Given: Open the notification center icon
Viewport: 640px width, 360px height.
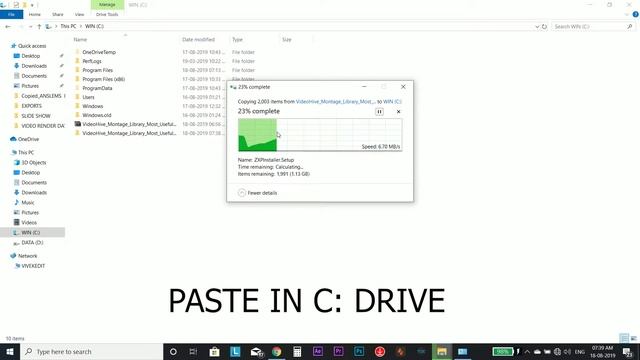Looking at the screenshot, I should (x=628, y=352).
